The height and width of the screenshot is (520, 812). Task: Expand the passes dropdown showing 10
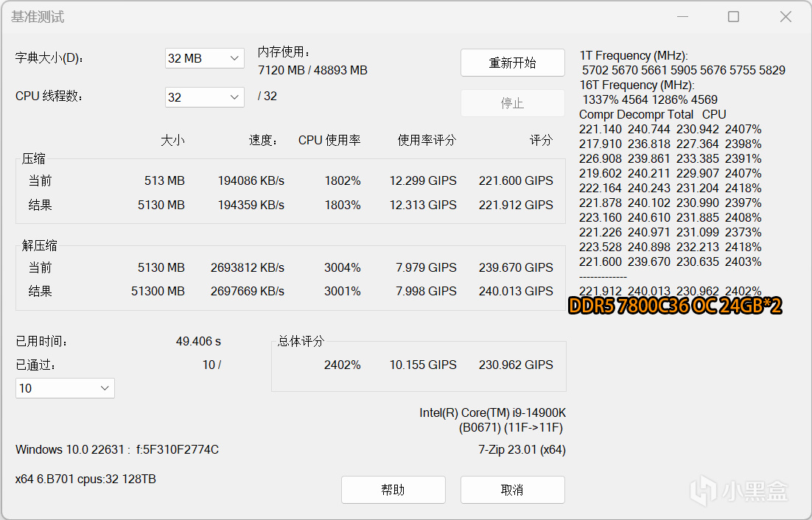point(66,388)
